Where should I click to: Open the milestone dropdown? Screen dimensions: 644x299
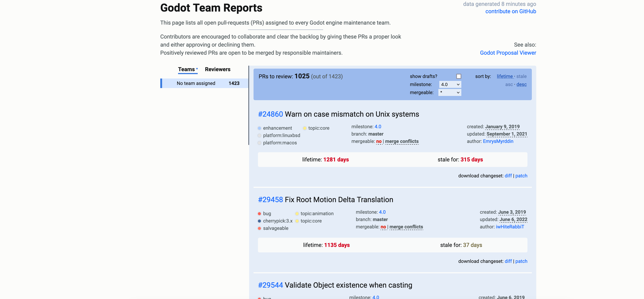[450, 84]
